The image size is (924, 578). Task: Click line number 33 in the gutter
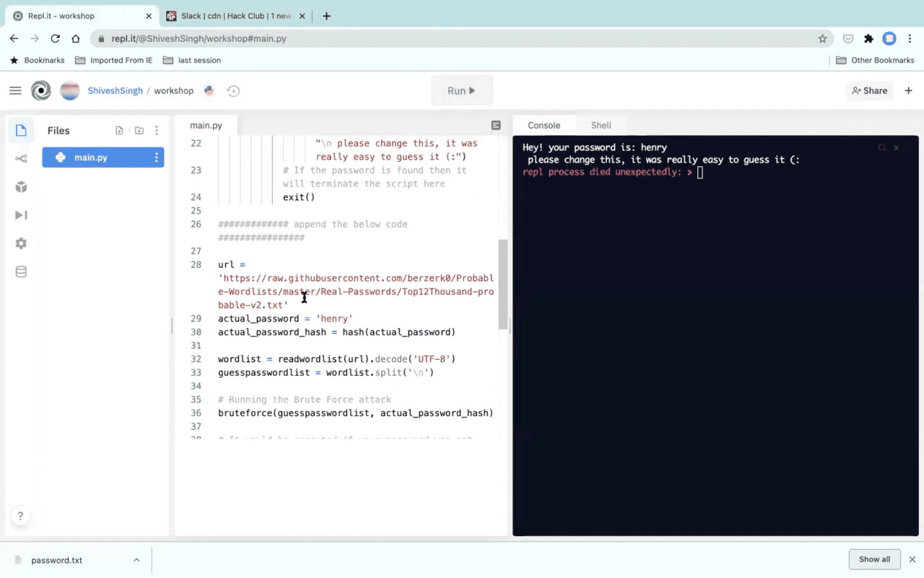(196, 373)
